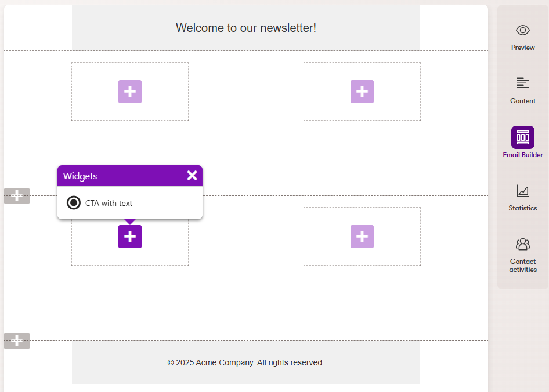Open the Content panel icon
The width and height of the screenshot is (549, 392).
(x=523, y=83)
